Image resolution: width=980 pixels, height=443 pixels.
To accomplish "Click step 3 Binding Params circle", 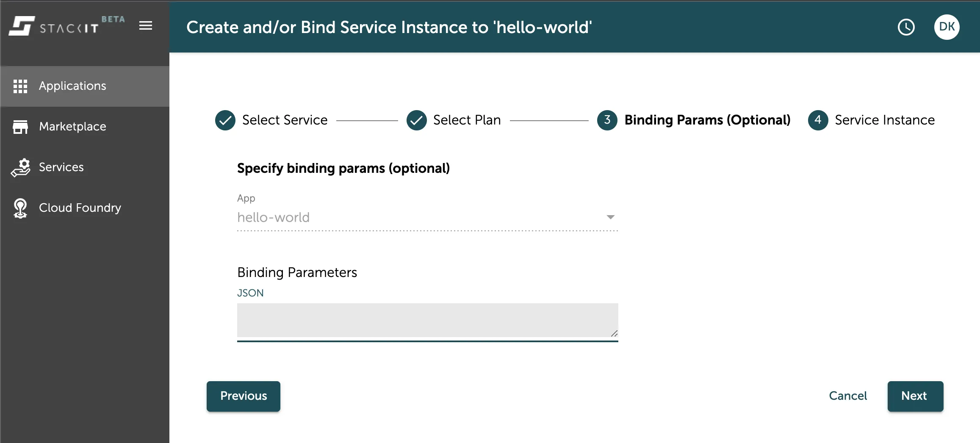I will [x=607, y=120].
